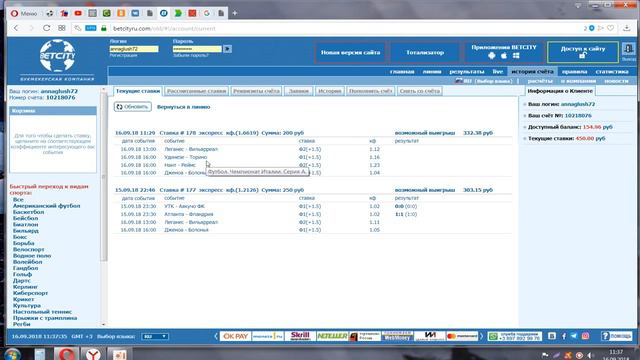Open the WhatsApp support phone badge
The width and height of the screenshot is (640, 360).
pos(515,336)
